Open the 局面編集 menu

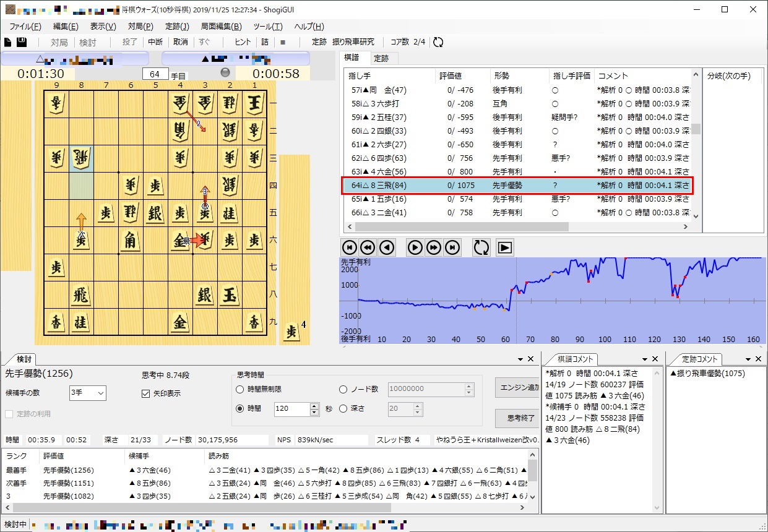point(221,27)
